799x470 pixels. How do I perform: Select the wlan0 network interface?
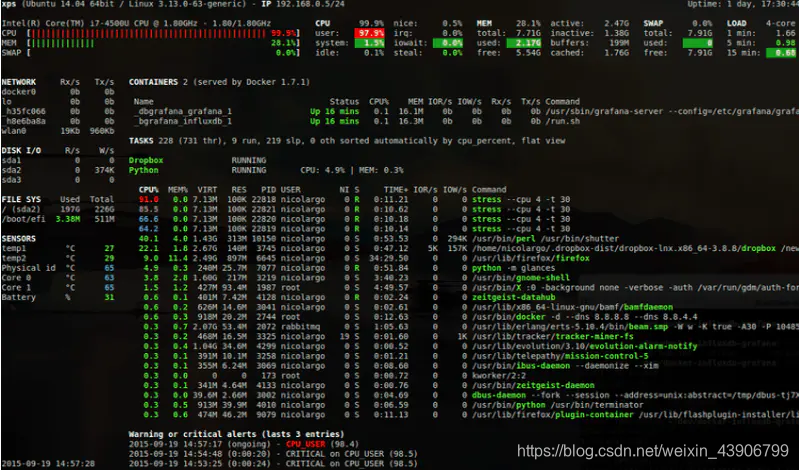point(14,131)
